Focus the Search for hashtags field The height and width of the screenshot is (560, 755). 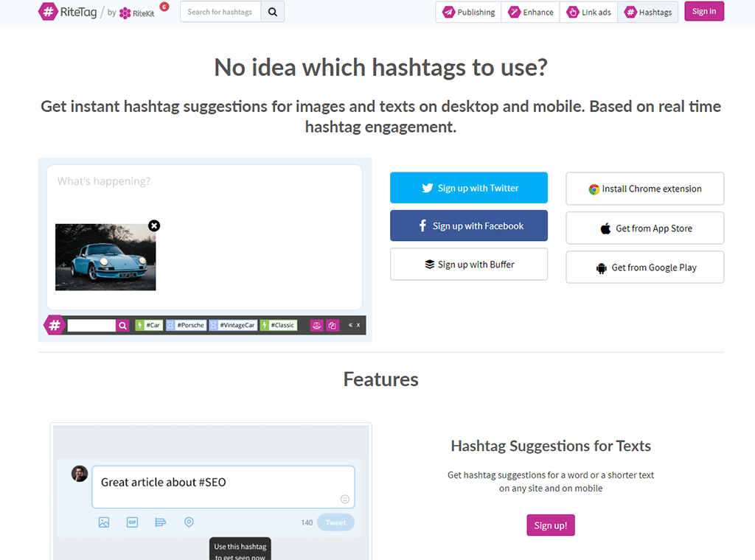[x=220, y=12]
